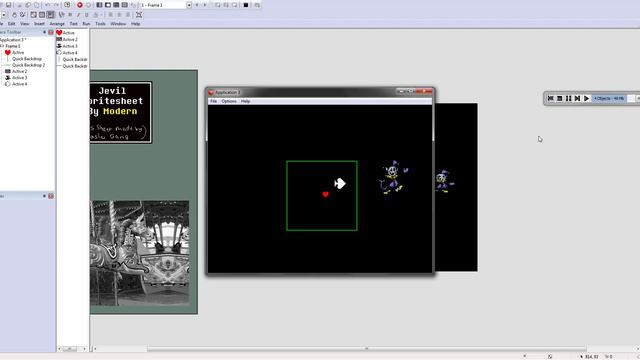Select Quick Backdrop 2 in workspace tree
Viewport: 640px width, 360px height.
(28, 65)
